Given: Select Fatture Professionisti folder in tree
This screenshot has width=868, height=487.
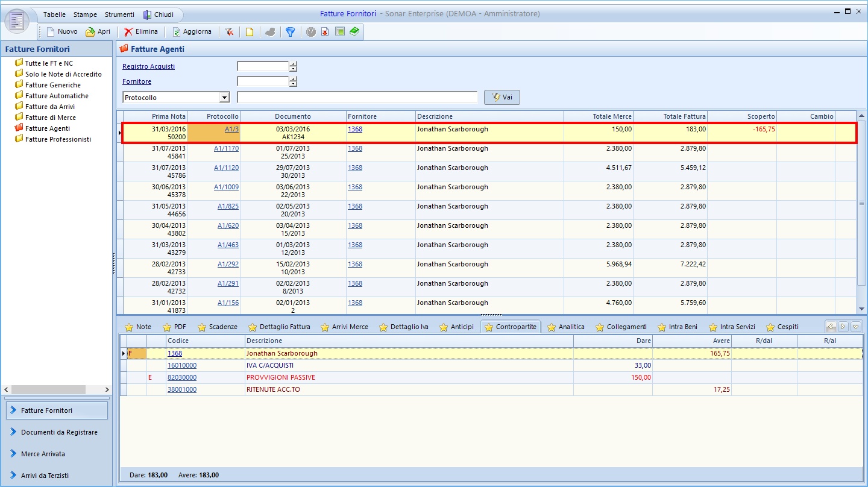Looking at the screenshot, I should tap(58, 139).
